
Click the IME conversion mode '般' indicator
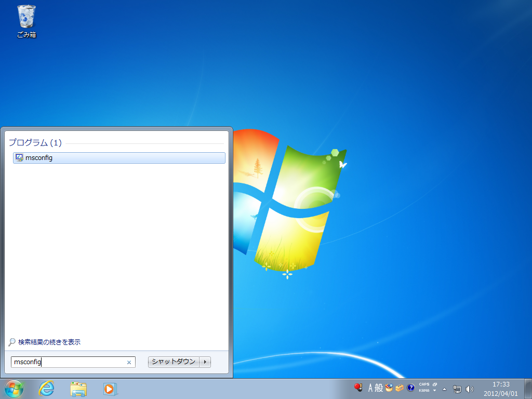click(x=379, y=388)
